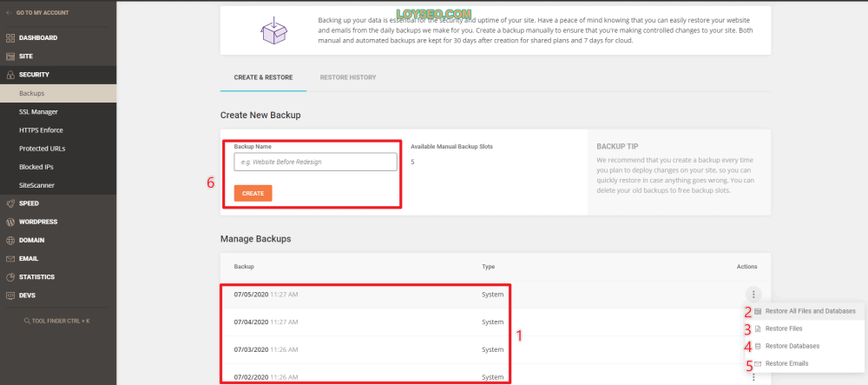Click System type of 07/03/2020 backup
Screen dimensions: 868x385
tap(493, 349)
